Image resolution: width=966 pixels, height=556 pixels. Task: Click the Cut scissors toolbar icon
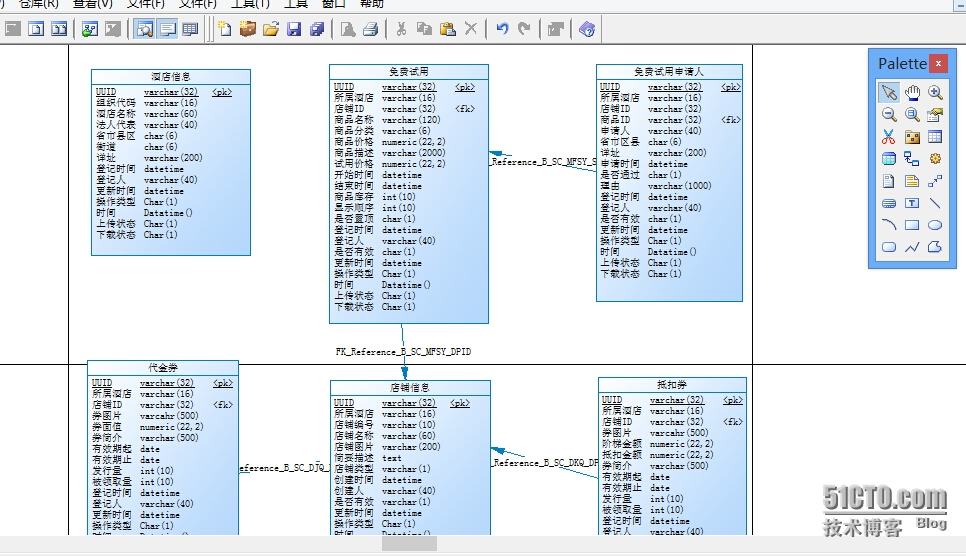401,29
